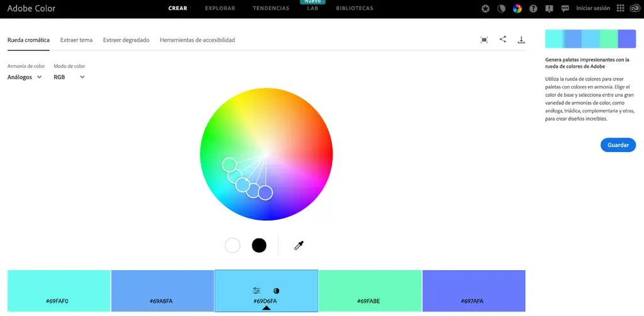
Task: Open the RGB color mode dropdown
Action: [69, 77]
